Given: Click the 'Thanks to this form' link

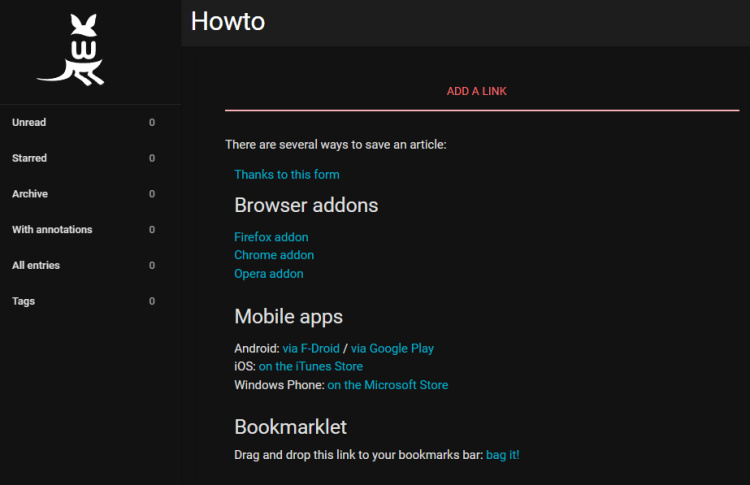Looking at the screenshot, I should [287, 175].
